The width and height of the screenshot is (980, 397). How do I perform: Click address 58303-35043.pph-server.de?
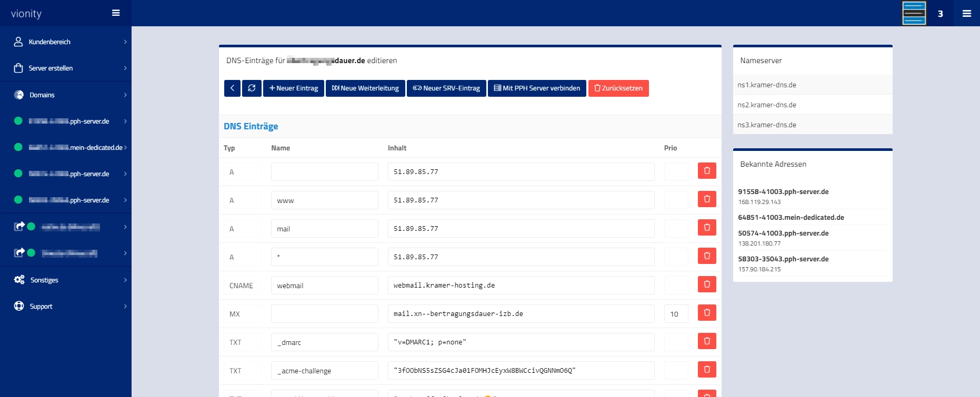click(783, 259)
